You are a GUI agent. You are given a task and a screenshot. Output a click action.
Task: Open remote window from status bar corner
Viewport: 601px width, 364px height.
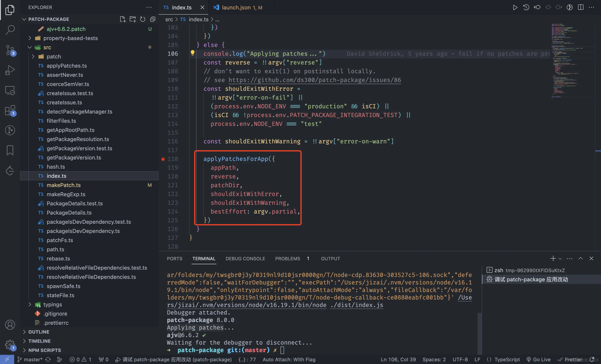click(7, 359)
